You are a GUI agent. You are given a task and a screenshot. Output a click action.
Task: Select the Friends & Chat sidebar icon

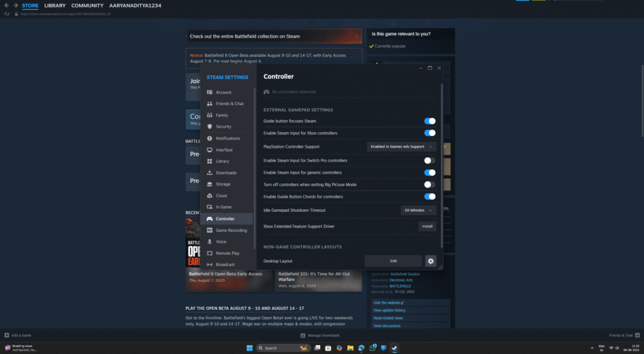(x=209, y=104)
